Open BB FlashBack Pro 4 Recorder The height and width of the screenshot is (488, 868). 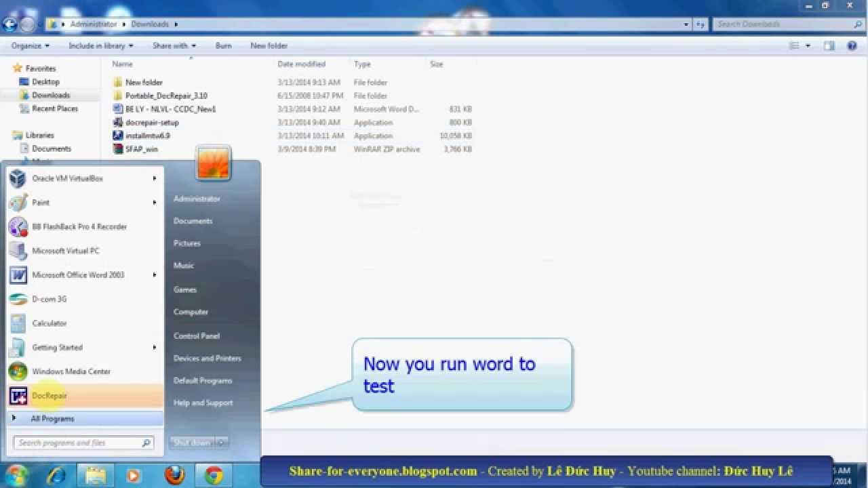[x=85, y=226]
